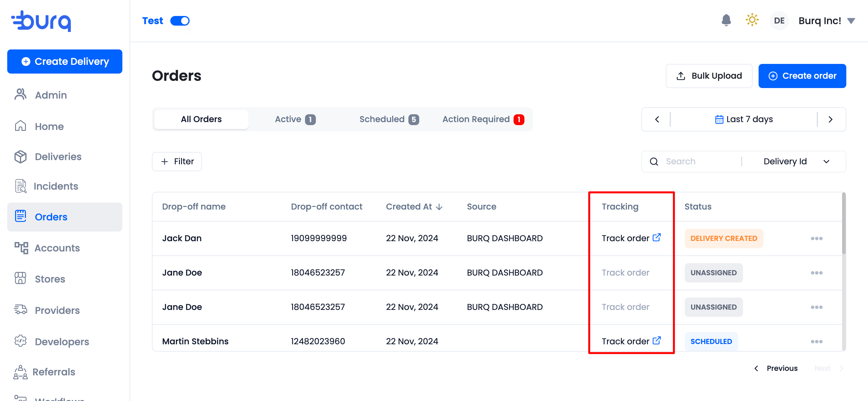
Task: Switch off the Test mode toggle
Action: click(180, 21)
